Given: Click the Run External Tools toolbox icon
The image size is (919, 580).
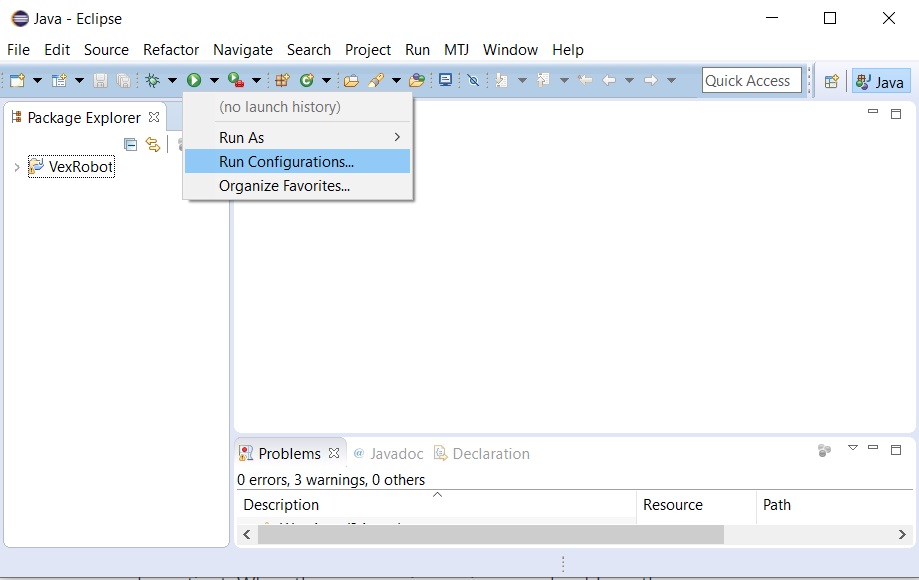Looking at the screenshot, I should [x=236, y=80].
